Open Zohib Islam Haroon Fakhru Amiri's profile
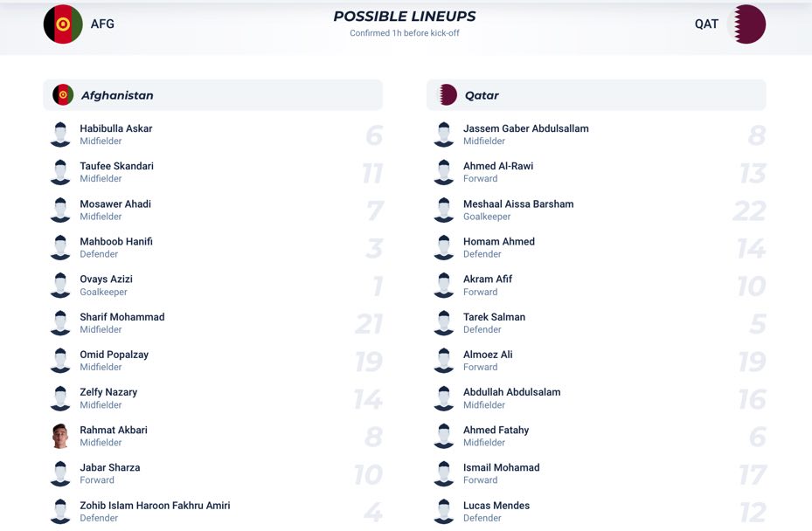This screenshot has width=812, height=531. [x=155, y=506]
